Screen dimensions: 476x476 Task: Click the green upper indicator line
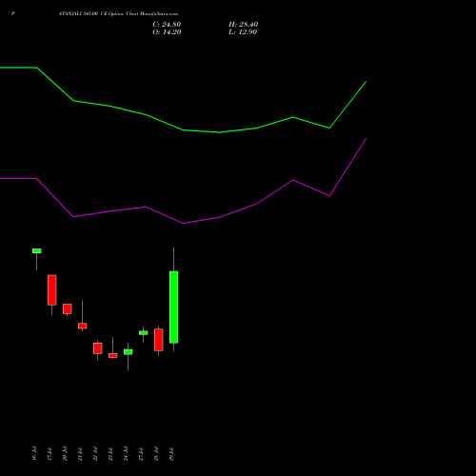[x=183, y=129]
